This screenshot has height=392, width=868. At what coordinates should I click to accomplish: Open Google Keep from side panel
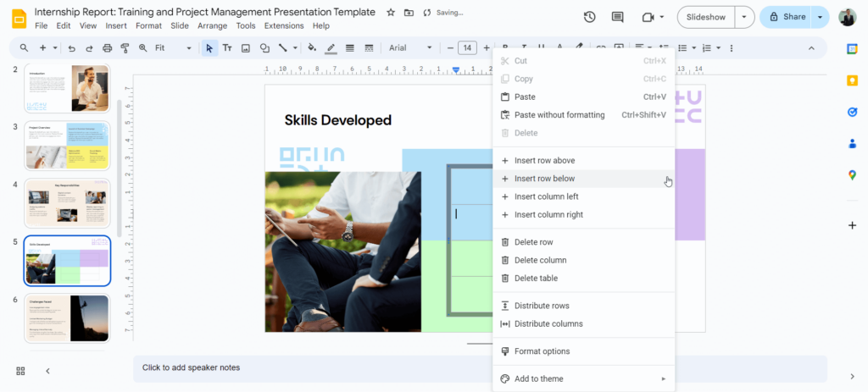point(852,80)
